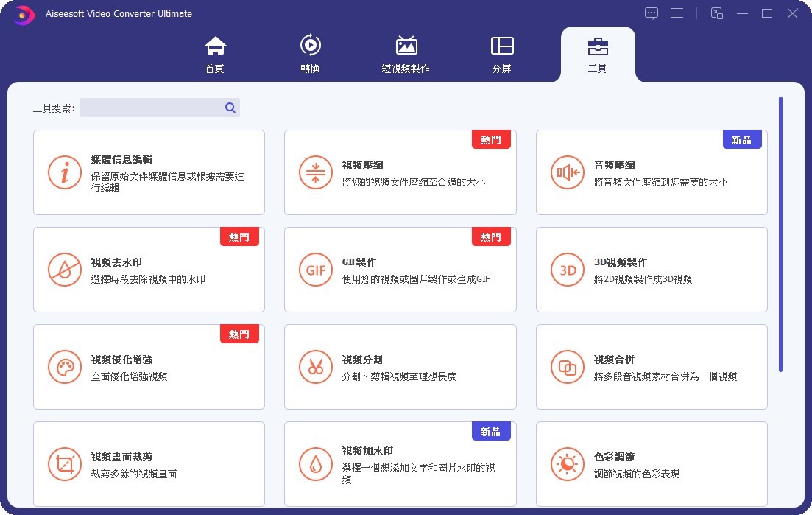Screen dimensions: 812x515
Task: Switch to the 分屏 split-screen tab
Action: pos(502,55)
